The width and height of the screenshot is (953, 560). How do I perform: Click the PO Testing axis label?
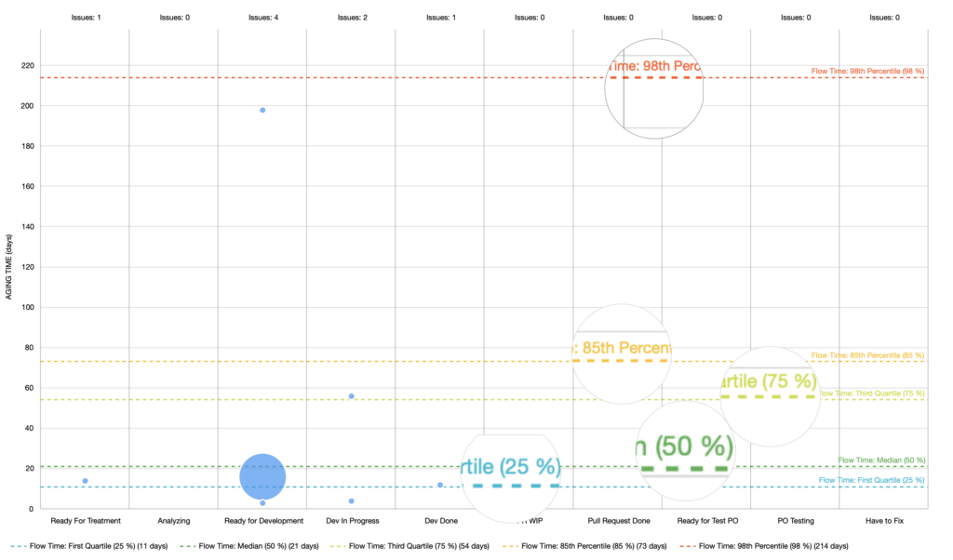796,521
